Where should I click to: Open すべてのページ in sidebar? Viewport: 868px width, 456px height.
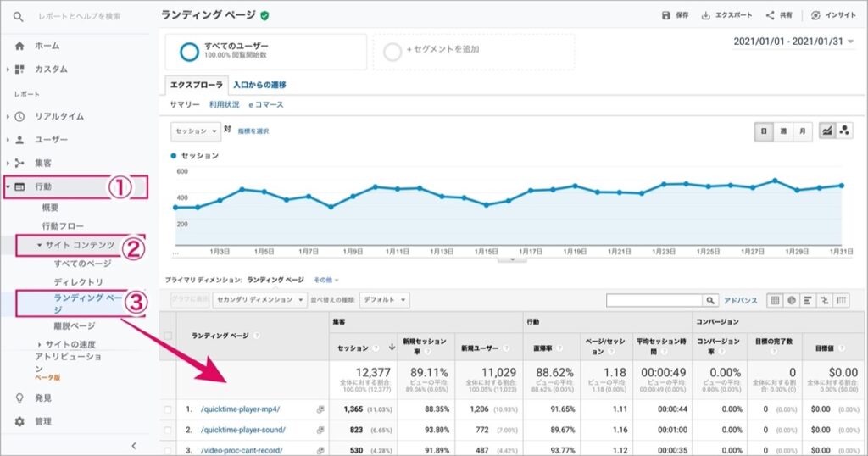tap(82, 264)
